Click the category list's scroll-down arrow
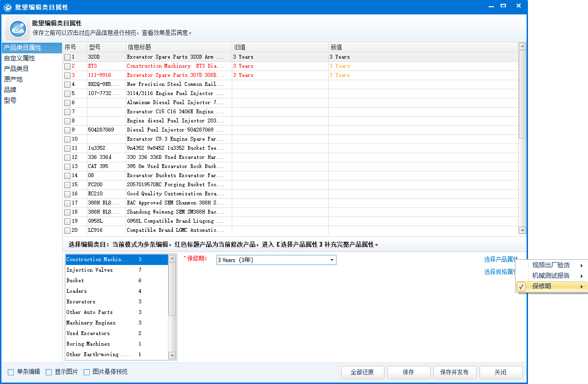The image size is (588, 384). tap(172, 356)
